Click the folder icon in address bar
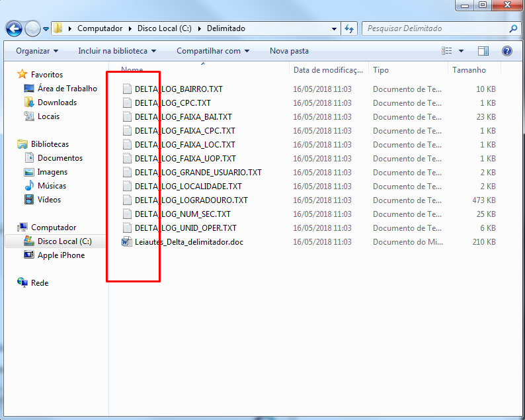525x420 pixels. click(x=58, y=28)
